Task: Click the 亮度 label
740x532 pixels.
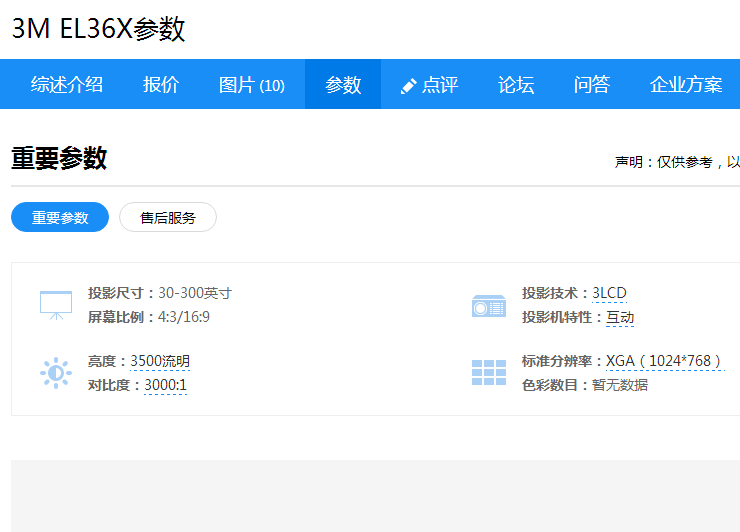Action: click(x=102, y=361)
